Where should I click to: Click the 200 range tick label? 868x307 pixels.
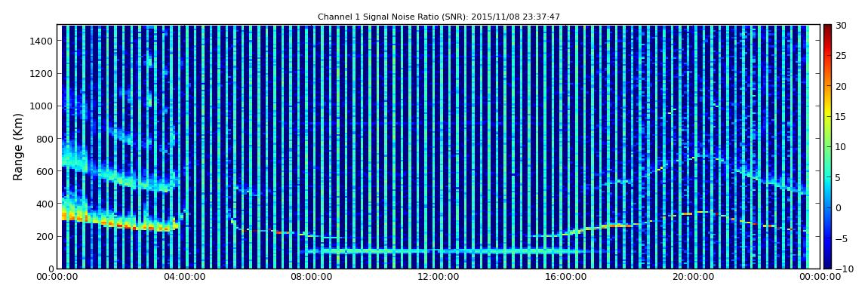[x=45, y=237]
